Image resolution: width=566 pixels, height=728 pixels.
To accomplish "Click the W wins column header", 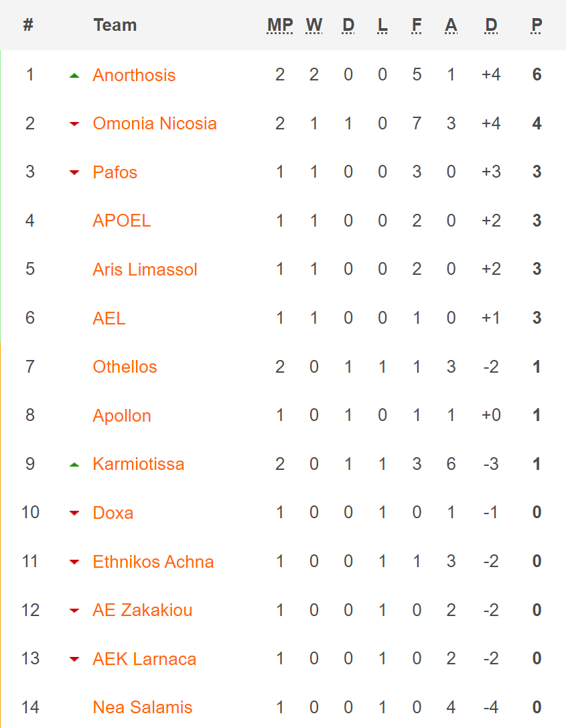I will 314,25.
